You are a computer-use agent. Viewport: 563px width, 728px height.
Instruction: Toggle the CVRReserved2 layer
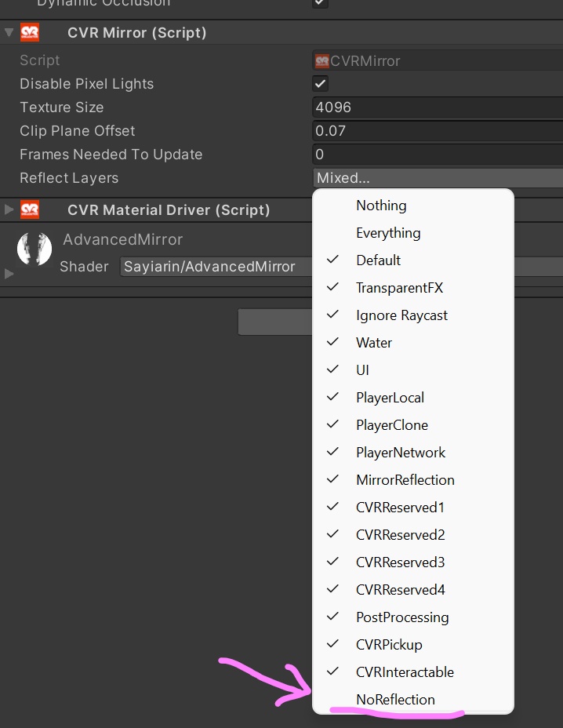click(413, 534)
